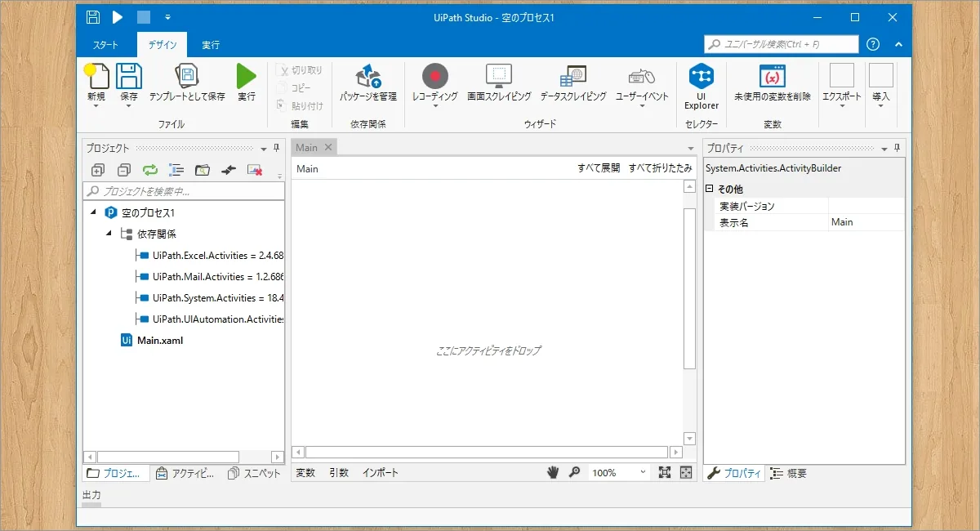The width and height of the screenshot is (980, 531).
Task: Click the green 実行 run button in the ribbon
Action: 246,76
